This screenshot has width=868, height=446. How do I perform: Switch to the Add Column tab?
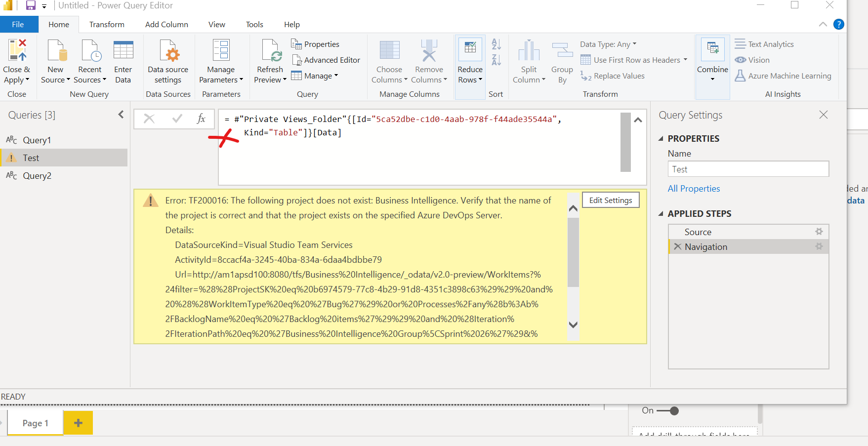pyautogui.click(x=166, y=25)
